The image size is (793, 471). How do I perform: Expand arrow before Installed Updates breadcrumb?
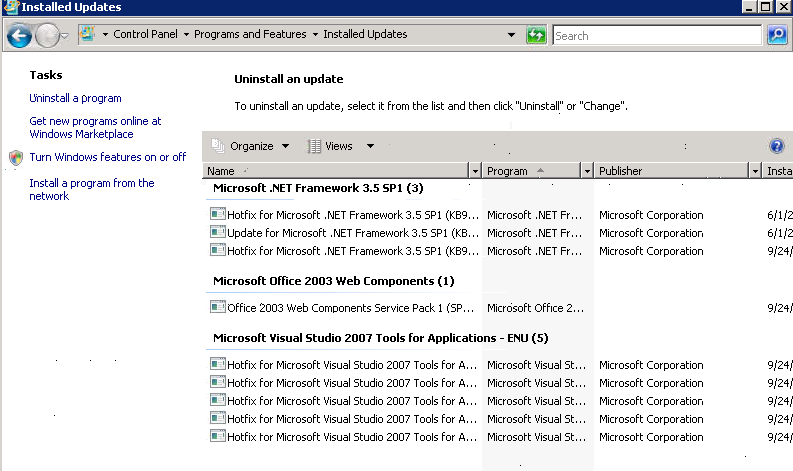[315, 34]
